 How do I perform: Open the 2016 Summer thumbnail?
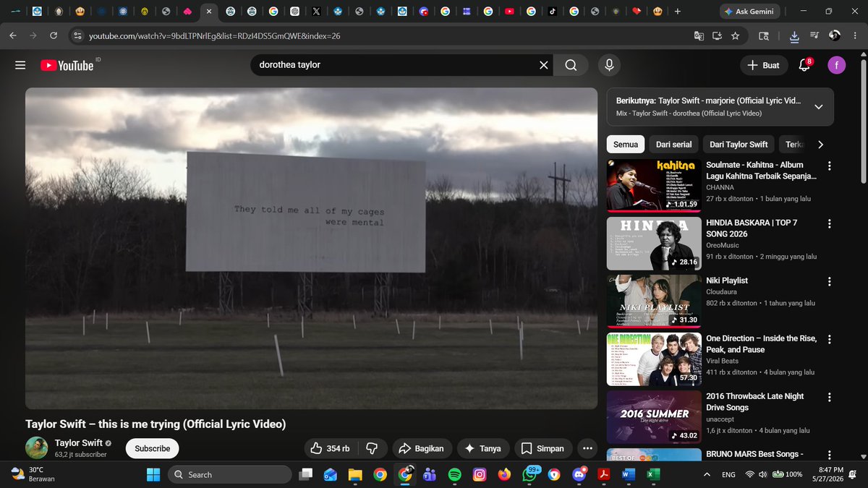point(654,416)
